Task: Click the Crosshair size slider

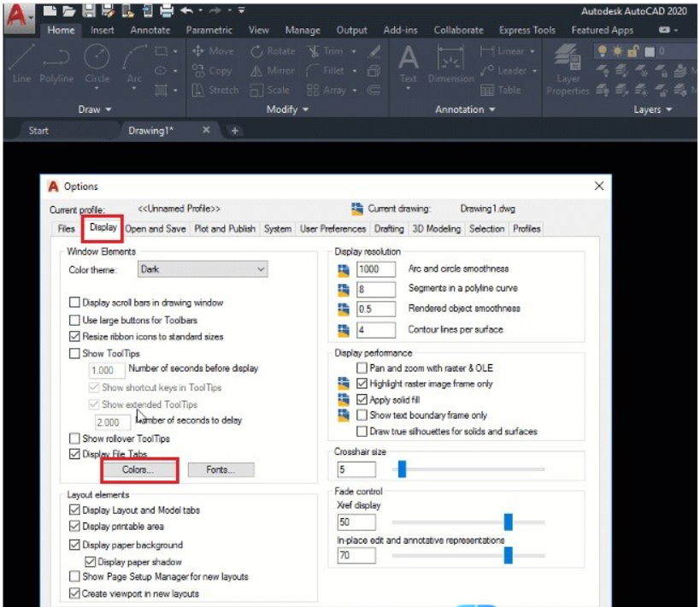Action: coord(468,469)
